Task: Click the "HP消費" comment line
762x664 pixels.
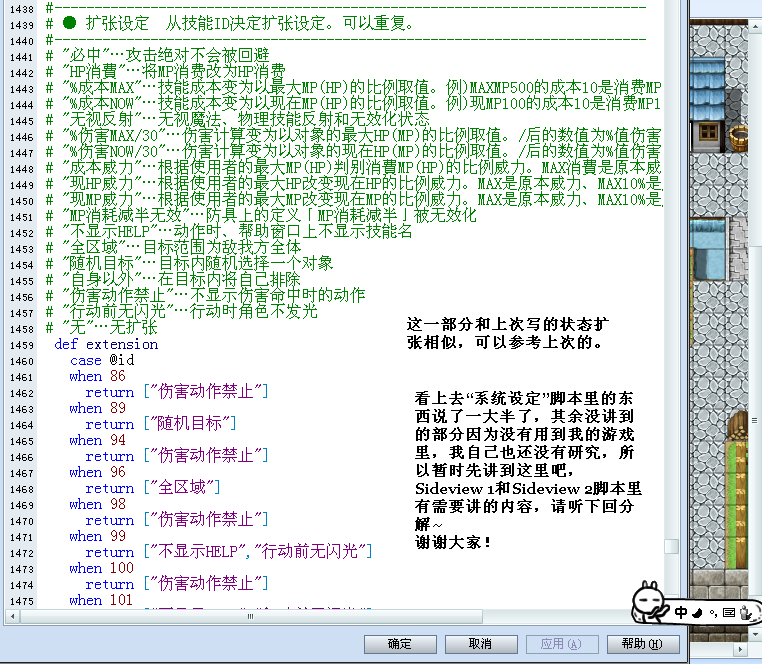Action: [166, 72]
